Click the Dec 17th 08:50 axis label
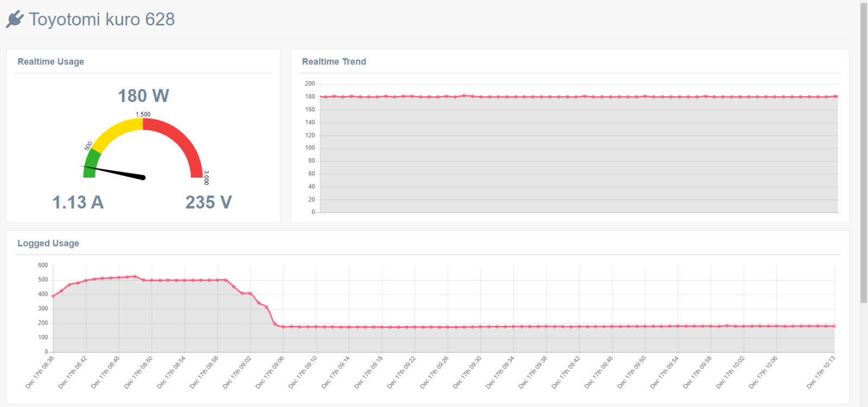The height and width of the screenshot is (407, 868). pos(138,372)
